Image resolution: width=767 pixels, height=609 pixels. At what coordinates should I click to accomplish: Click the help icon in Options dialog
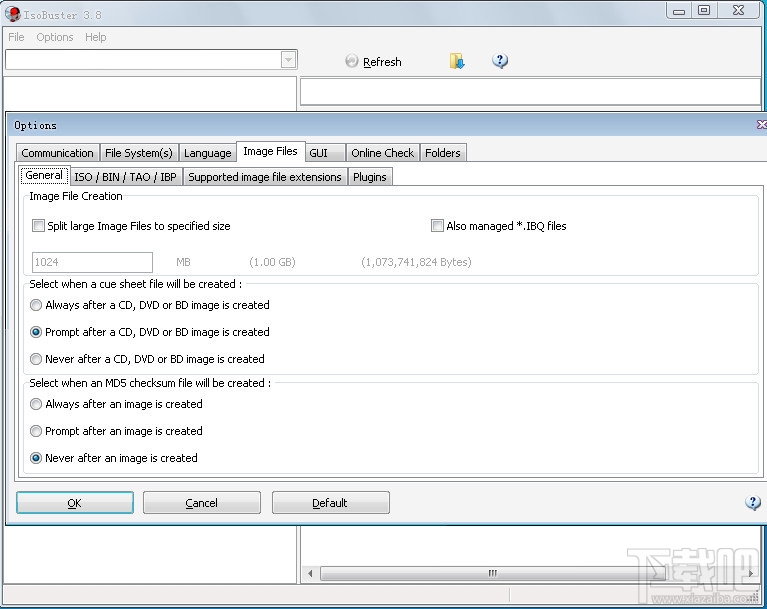pos(753,503)
